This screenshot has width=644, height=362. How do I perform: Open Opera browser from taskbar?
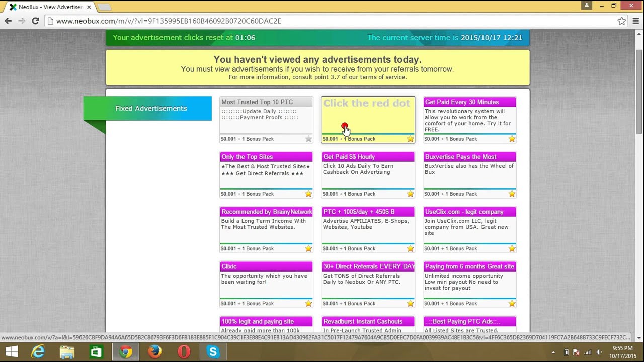tap(184, 352)
